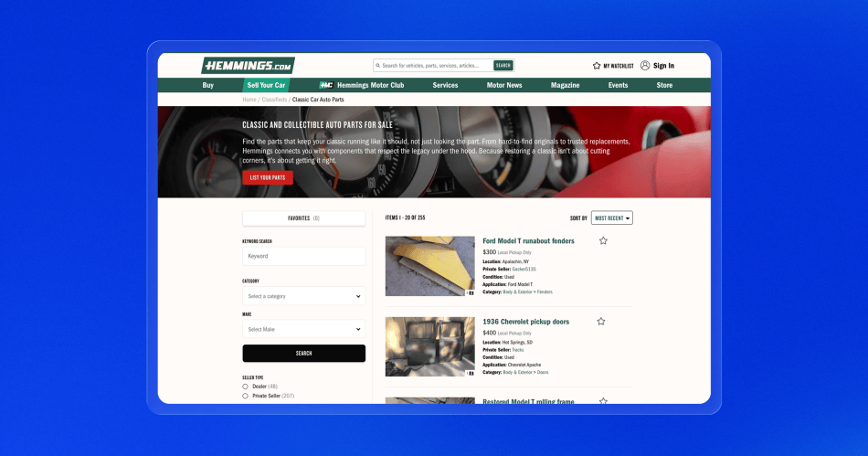Open the yellow fenders listing thumbnail
The image size is (868, 456).
coord(430,266)
